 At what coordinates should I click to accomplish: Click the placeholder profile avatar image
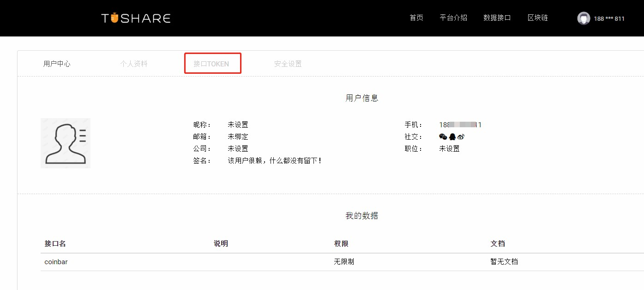pos(65,142)
